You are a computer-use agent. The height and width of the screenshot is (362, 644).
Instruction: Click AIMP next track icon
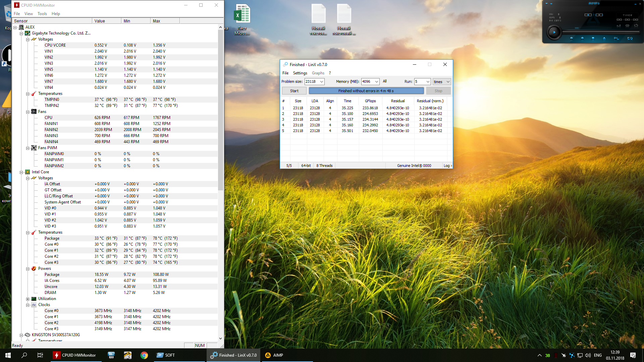point(582,38)
